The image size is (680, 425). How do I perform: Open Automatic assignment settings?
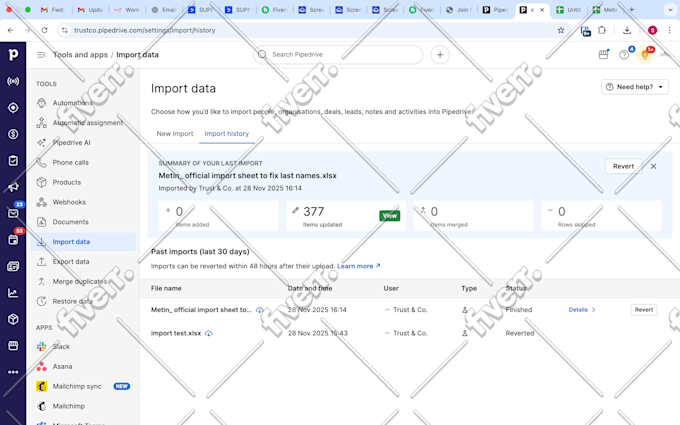pyautogui.click(x=88, y=123)
